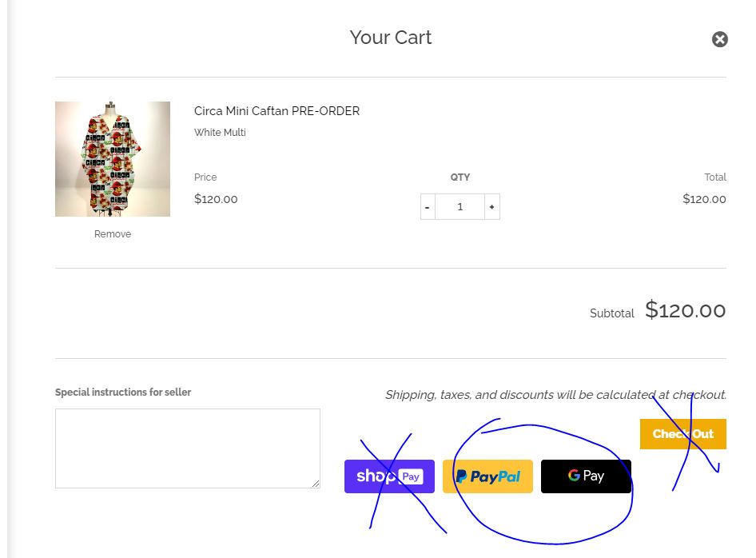
Task: Increase quantity with the plus button
Action: (491, 207)
